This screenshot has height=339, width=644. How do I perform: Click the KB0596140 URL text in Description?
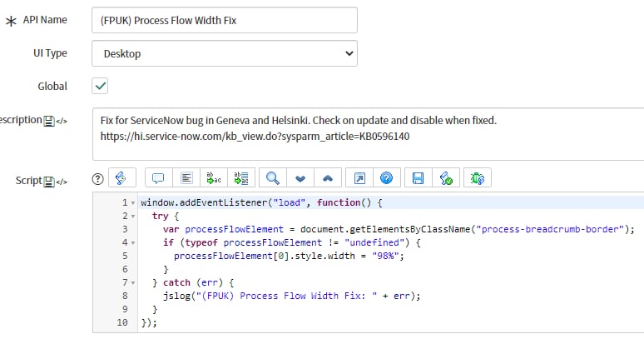(255, 137)
